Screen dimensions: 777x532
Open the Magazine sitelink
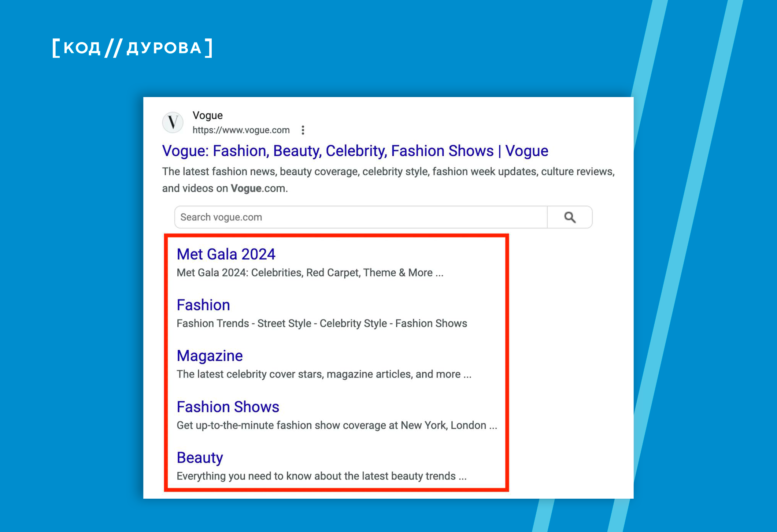(210, 356)
